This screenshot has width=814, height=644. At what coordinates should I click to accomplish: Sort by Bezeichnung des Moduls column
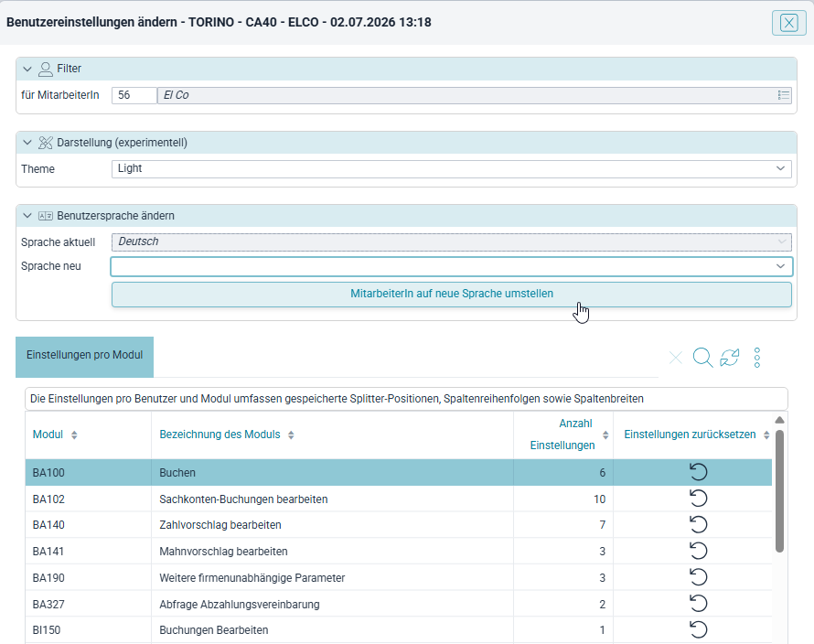click(291, 435)
